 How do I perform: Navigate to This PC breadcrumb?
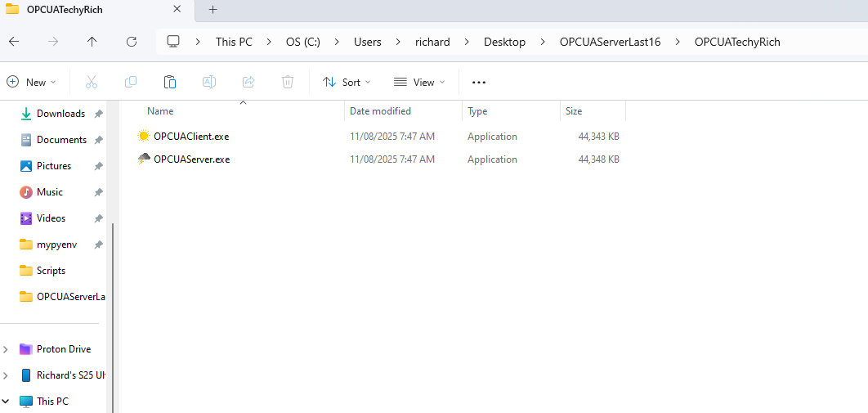[234, 42]
